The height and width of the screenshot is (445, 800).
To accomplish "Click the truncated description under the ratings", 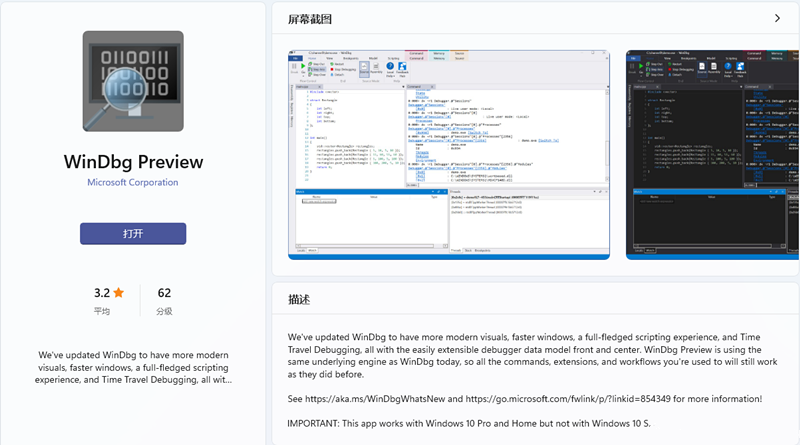I will (x=133, y=367).
